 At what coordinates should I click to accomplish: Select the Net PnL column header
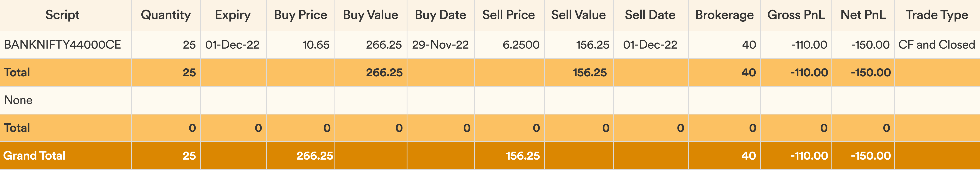pos(863,15)
